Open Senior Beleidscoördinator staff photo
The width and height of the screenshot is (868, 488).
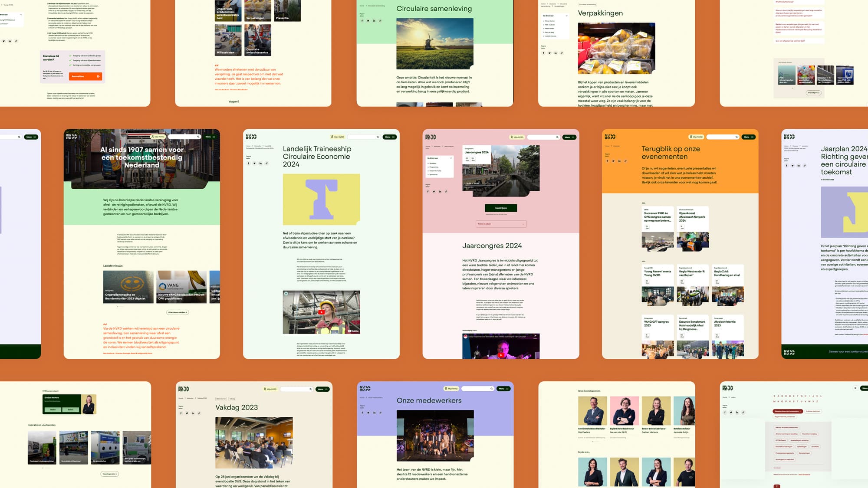[592, 411]
